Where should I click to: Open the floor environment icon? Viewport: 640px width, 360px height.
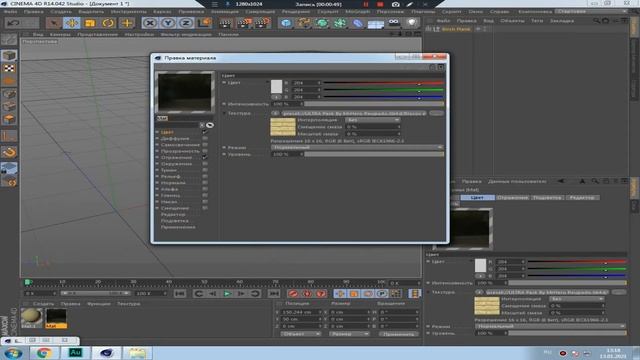[x=376, y=24]
